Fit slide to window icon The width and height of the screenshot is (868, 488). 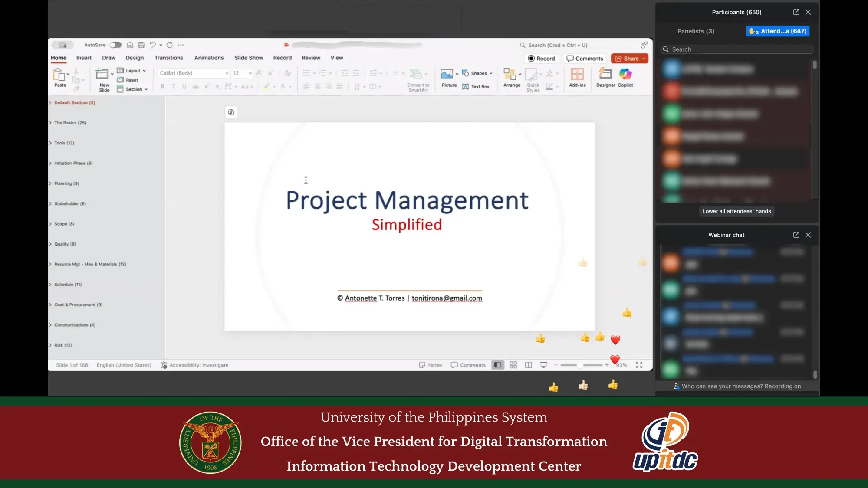639,365
